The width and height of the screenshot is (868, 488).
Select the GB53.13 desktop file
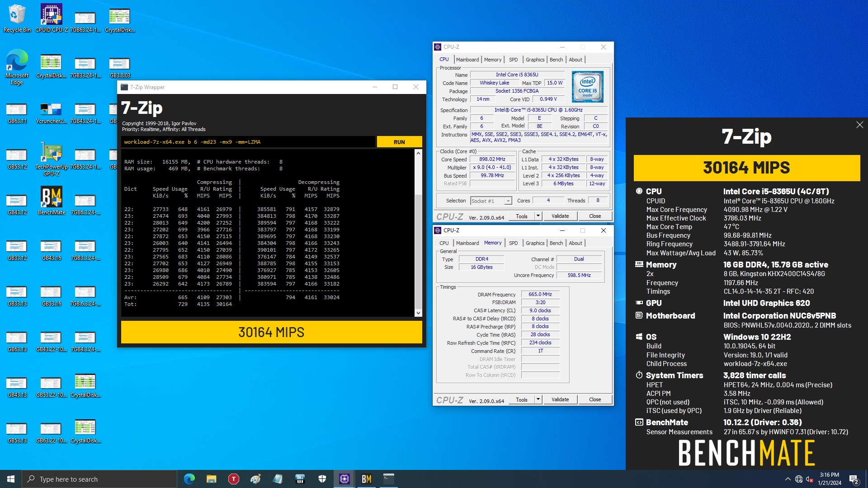coord(17,432)
